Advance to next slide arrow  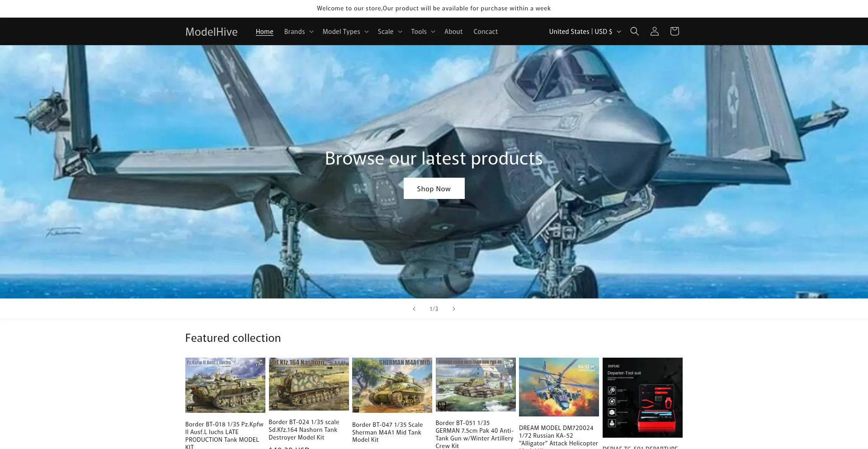453,309
